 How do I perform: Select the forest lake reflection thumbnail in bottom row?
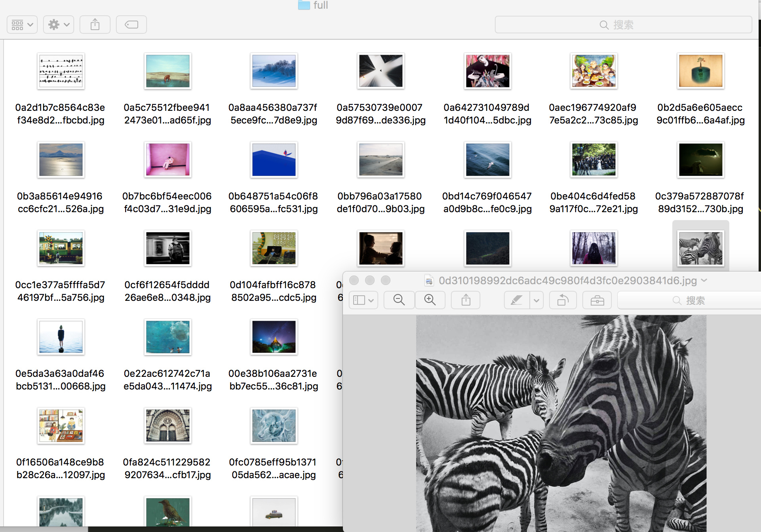point(61,511)
